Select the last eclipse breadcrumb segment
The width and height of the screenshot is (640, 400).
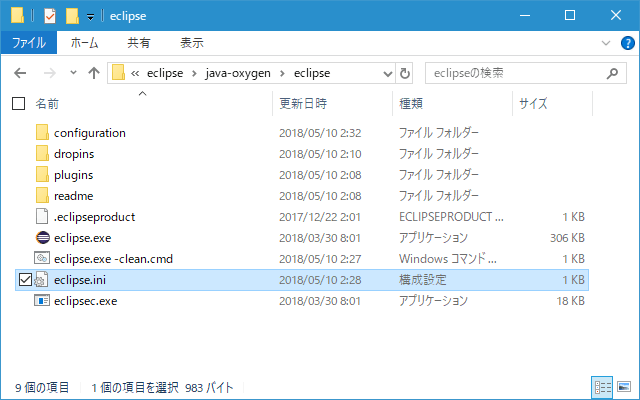pyautogui.click(x=312, y=73)
